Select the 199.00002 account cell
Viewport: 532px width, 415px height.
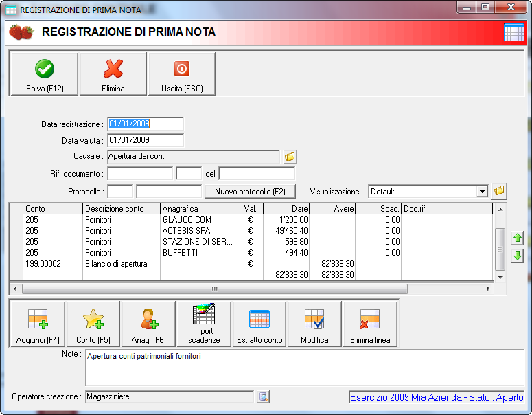53,264
